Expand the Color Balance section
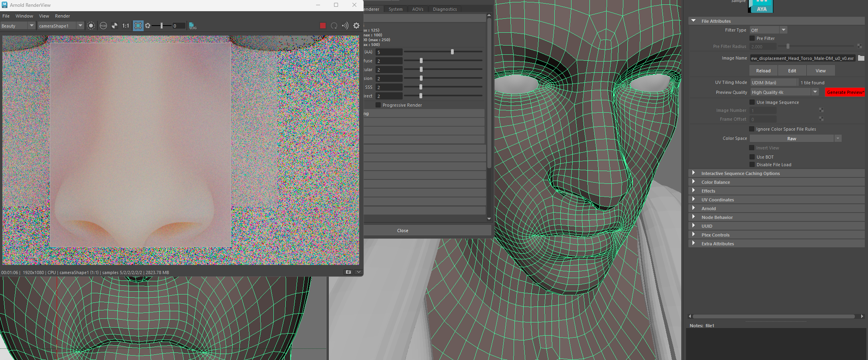Viewport: 868px width, 360px height. tap(693, 182)
